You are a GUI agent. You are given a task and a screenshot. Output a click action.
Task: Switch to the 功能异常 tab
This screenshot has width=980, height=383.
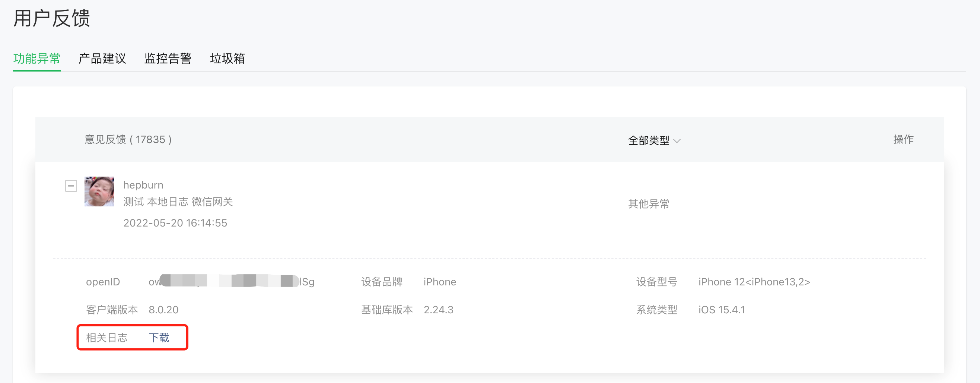click(x=37, y=58)
